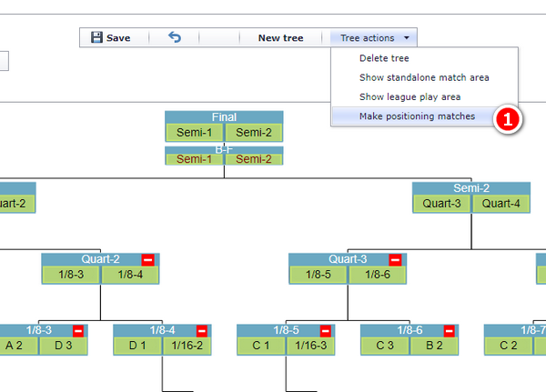Click the C 3 team slot
546x392 pixels.
tap(385, 346)
